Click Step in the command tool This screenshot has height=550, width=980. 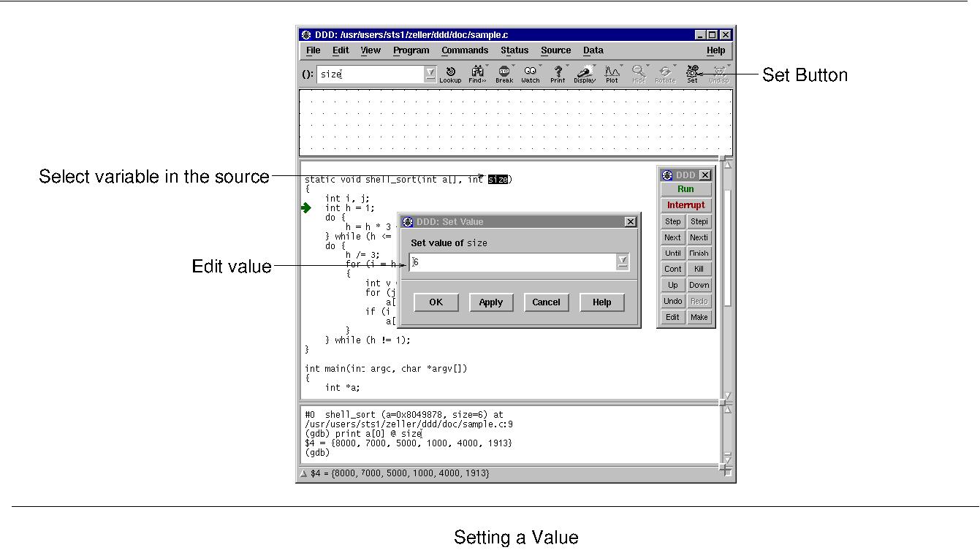click(673, 221)
